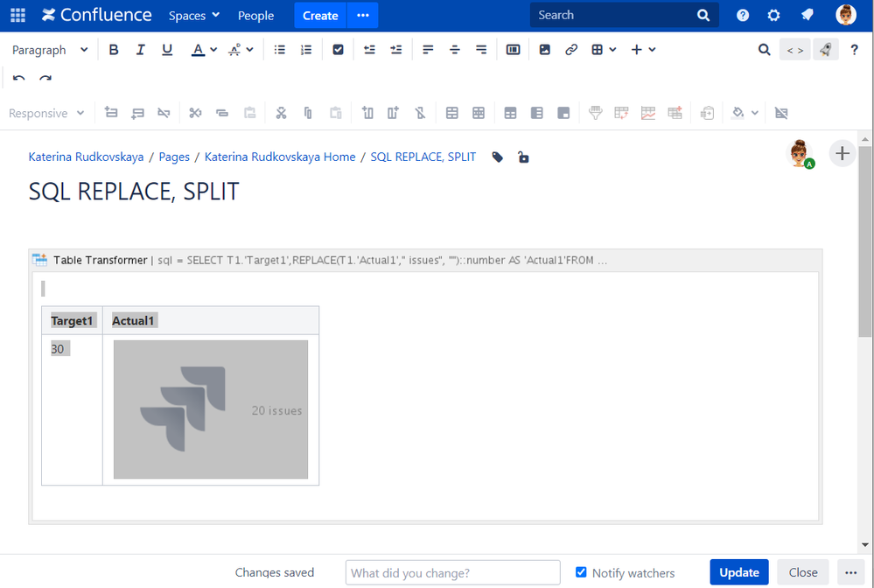Image resolution: width=874 pixels, height=588 pixels.
Task: Apply italic text formatting
Action: 140,50
